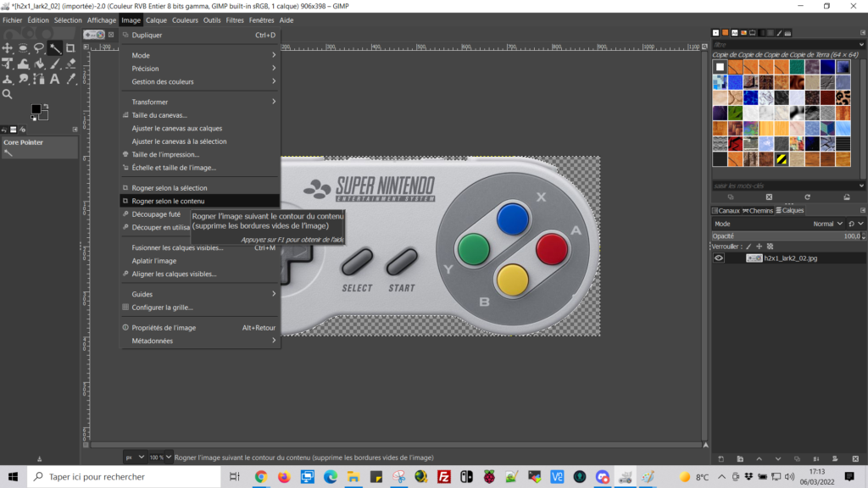Viewport: 868px width, 488px height.
Task: Select the Bucket Fill tool
Action: 39,64
